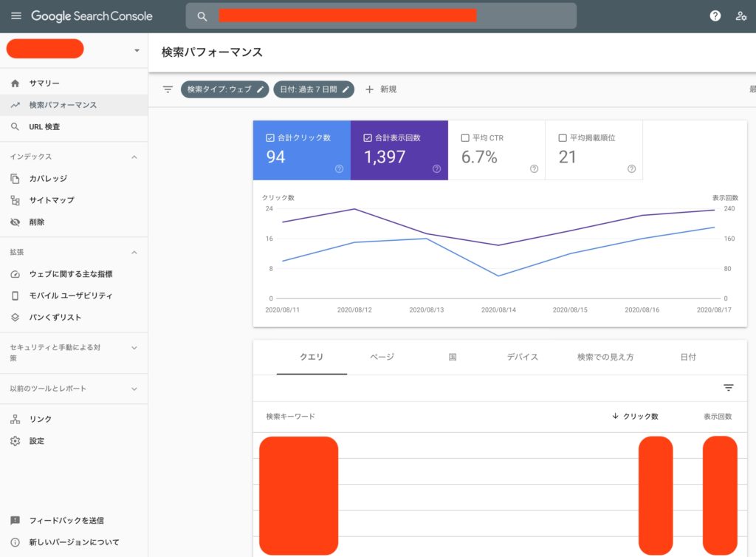Open the filter list icon beside search type chip
Viewport: 756px width, 557px height.
pos(168,89)
